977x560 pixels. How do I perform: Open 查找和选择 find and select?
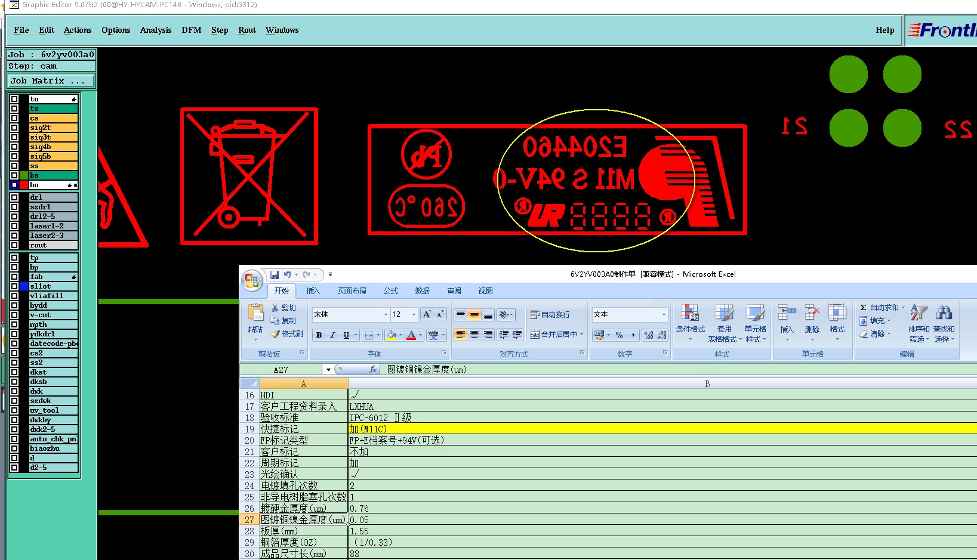coord(944,323)
